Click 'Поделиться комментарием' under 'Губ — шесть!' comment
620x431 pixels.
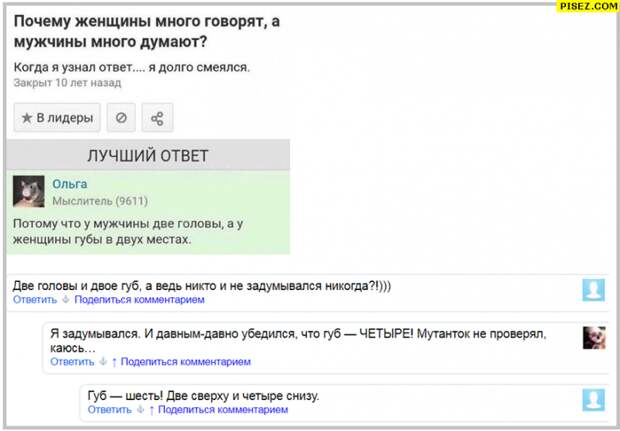pyautogui.click(x=223, y=409)
